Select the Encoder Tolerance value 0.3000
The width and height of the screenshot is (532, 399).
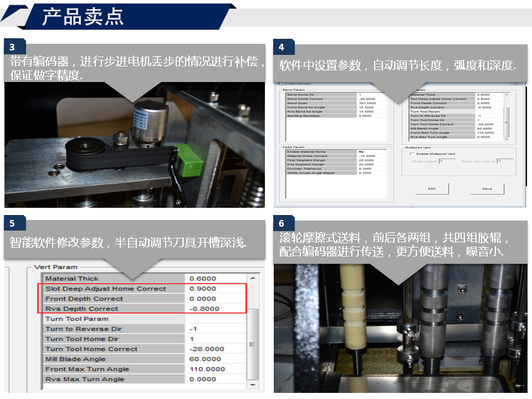coord(365,168)
